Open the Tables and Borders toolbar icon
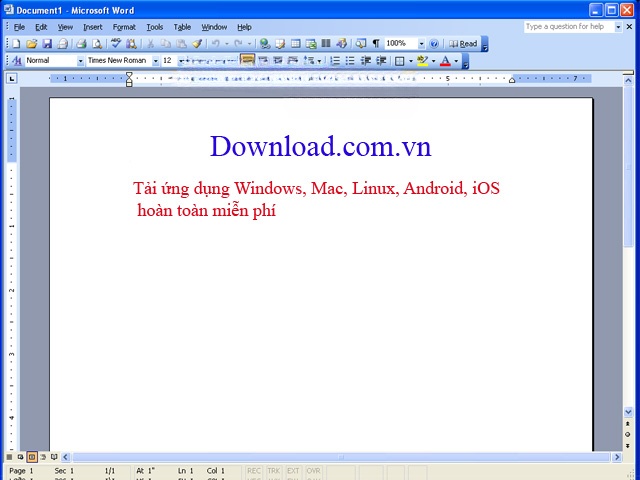640x480 pixels. pyautogui.click(x=280, y=44)
